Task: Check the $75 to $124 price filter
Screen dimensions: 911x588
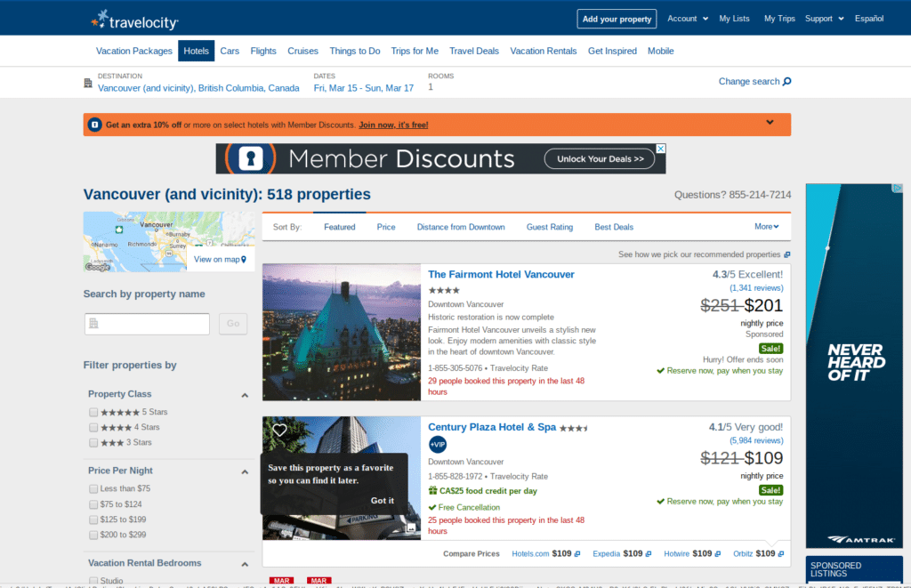Action: [x=93, y=504]
